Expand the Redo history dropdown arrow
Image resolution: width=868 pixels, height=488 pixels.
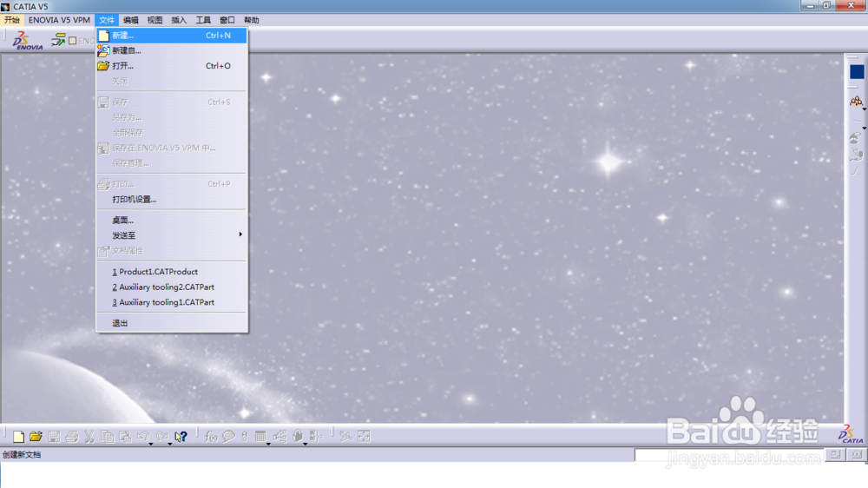point(169,444)
